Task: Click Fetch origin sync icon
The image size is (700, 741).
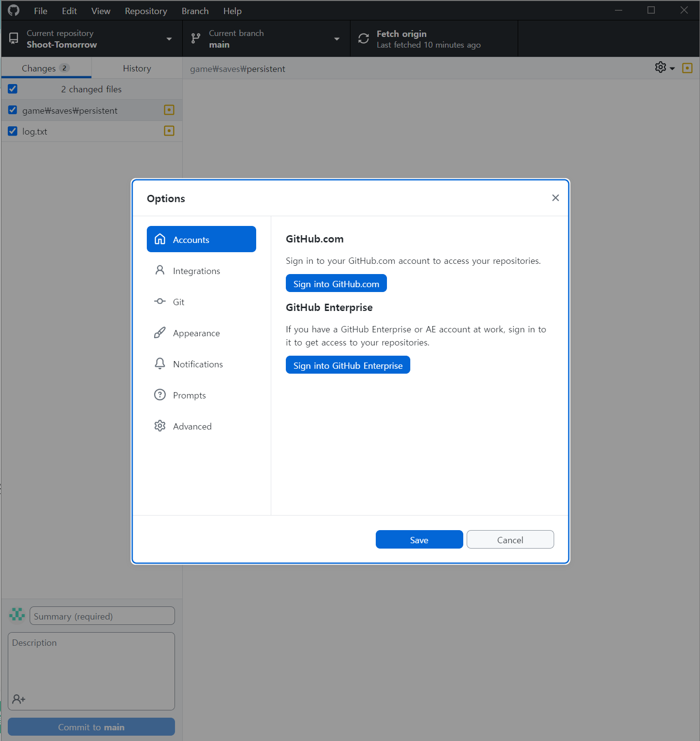Action: tap(364, 38)
